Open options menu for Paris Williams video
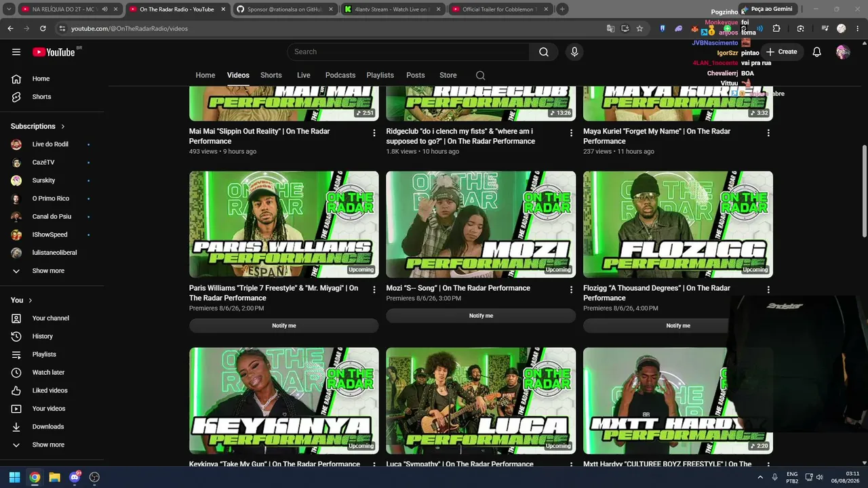Image resolution: width=868 pixels, height=488 pixels. coord(374,289)
